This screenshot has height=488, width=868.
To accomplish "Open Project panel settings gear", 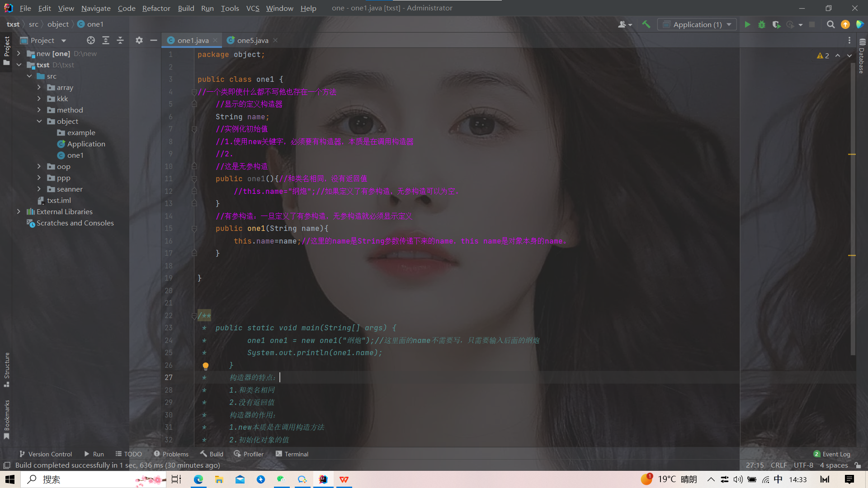I will (x=139, y=41).
